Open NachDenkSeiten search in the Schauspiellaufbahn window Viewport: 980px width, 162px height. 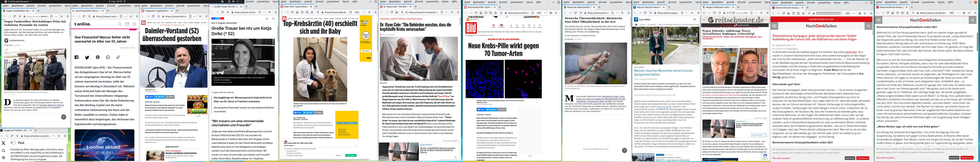pos(972,20)
